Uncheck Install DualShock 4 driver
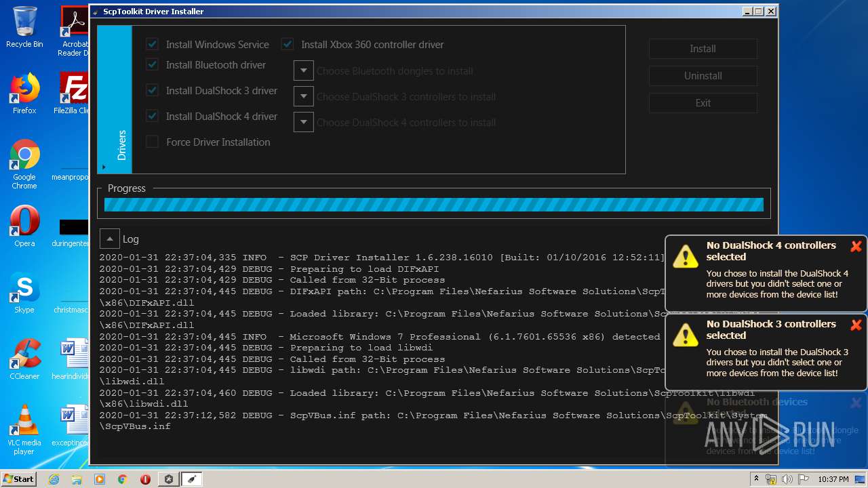The image size is (868, 488). 153,117
